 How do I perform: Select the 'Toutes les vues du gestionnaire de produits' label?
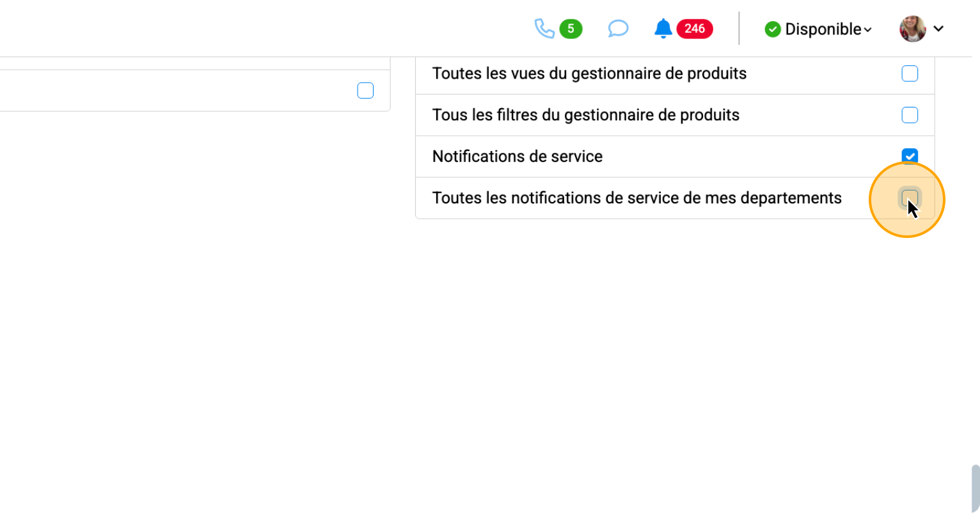click(589, 74)
